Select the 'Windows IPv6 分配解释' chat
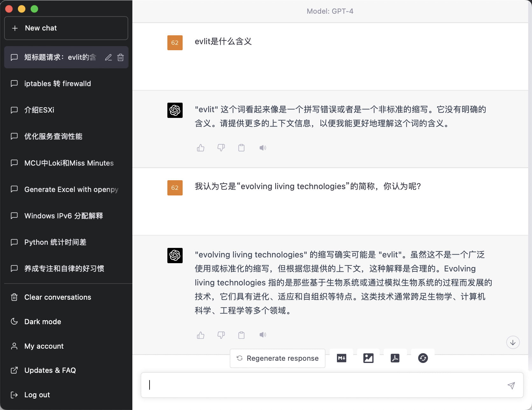Image resolution: width=532 pixels, height=410 pixels. (x=64, y=216)
